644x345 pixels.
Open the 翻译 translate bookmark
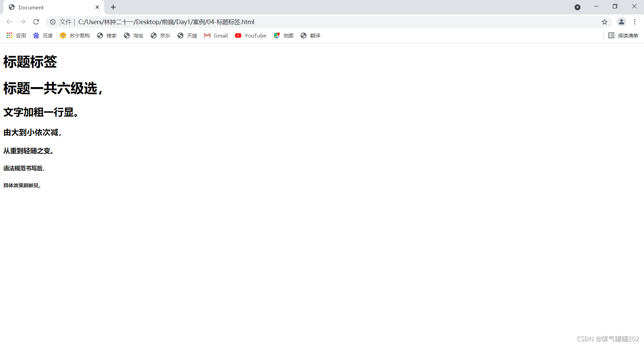(311, 36)
